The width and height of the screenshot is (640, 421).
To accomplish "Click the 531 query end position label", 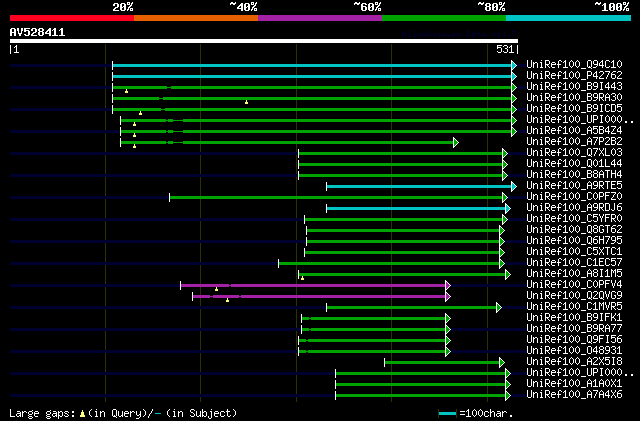I will click(504, 49).
